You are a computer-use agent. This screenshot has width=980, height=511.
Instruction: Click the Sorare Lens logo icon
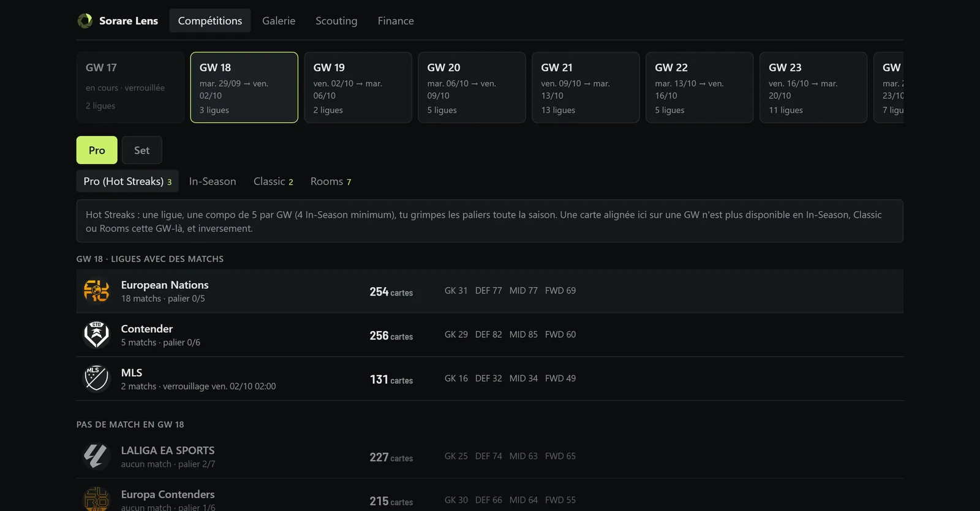pyautogui.click(x=85, y=21)
